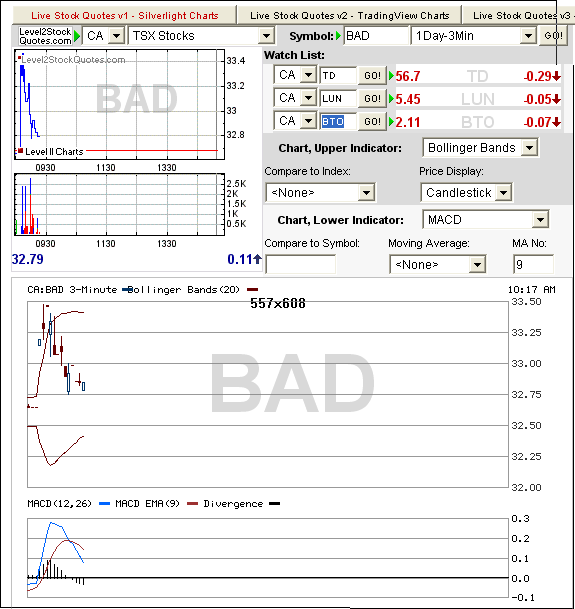Click GO! button in the BTO row
This screenshot has height=609, width=575.
tap(372, 122)
